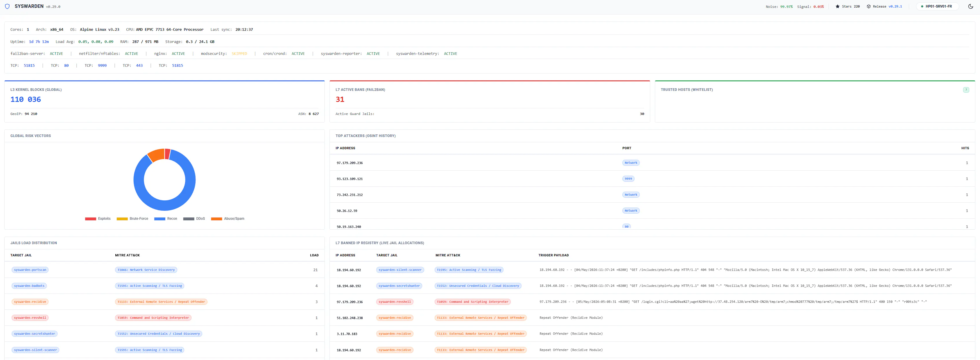Screen dimensions: 980x360
Task: Click the T1552 badge in the banned registry
Action: click(478, 286)
